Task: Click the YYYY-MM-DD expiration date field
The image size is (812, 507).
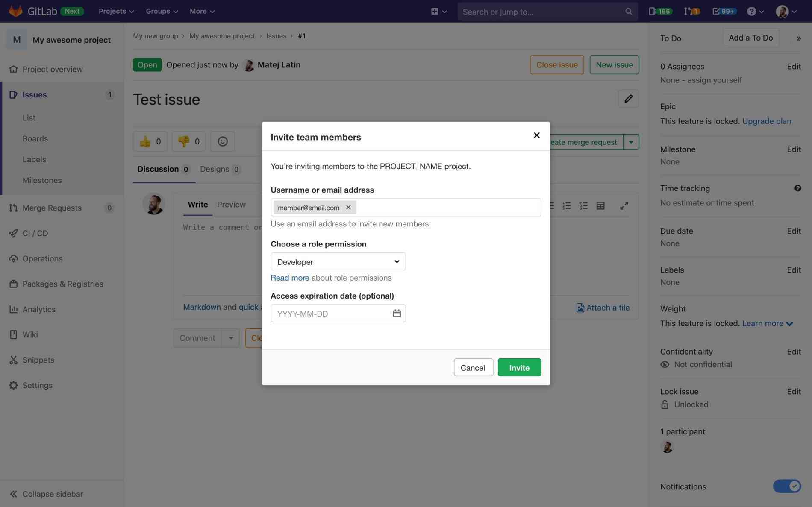Action: pyautogui.click(x=333, y=313)
